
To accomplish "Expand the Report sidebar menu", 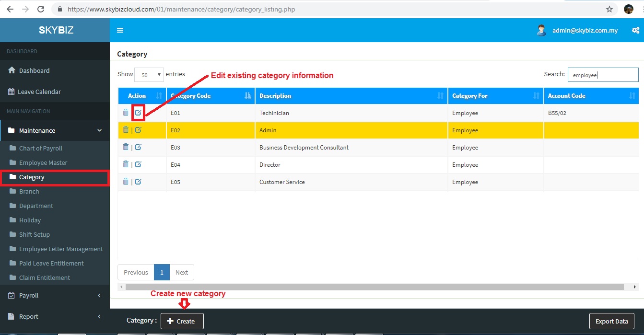I will pos(55,316).
